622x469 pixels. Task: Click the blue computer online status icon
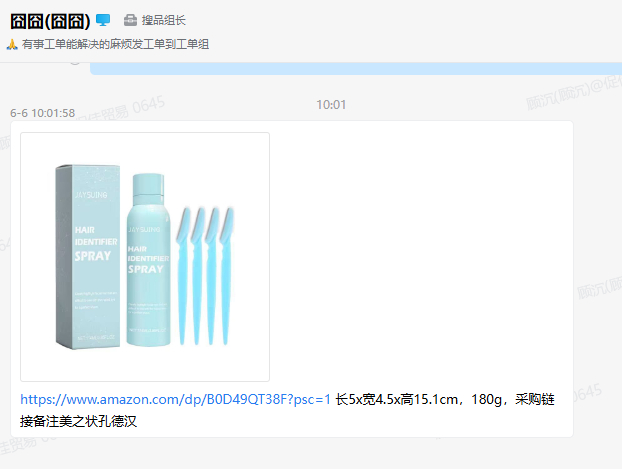(103, 20)
